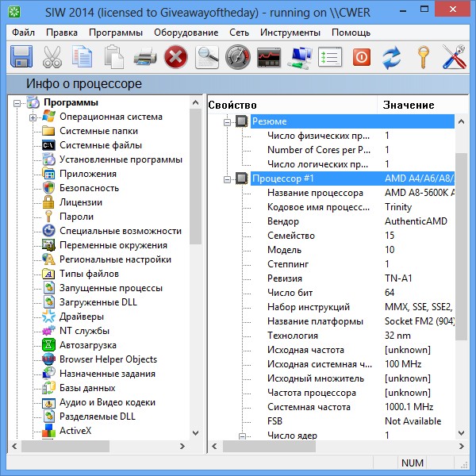Expand the Операционная система tree node
476x476 pixels.
pos(33,117)
